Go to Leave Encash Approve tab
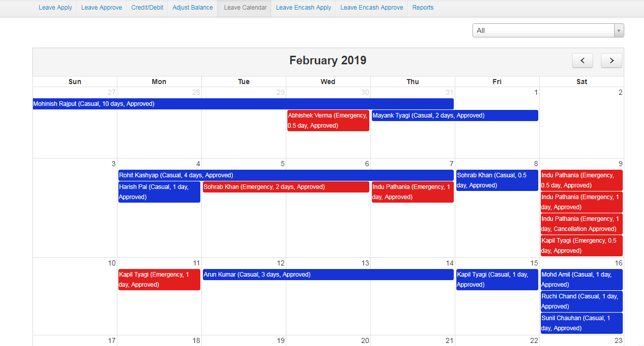644x346 pixels. click(371, 8)
